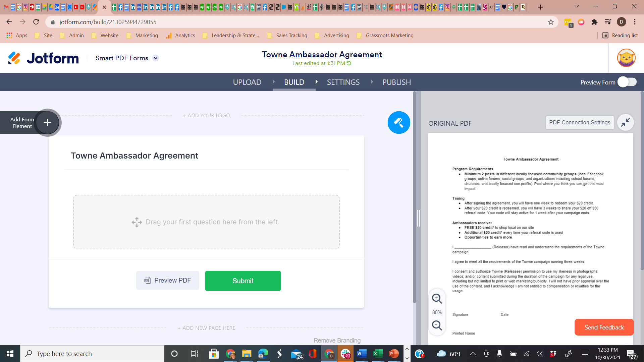
Task: Open the Smart PDF Forms dropdown
Action: tap(156, 58)
